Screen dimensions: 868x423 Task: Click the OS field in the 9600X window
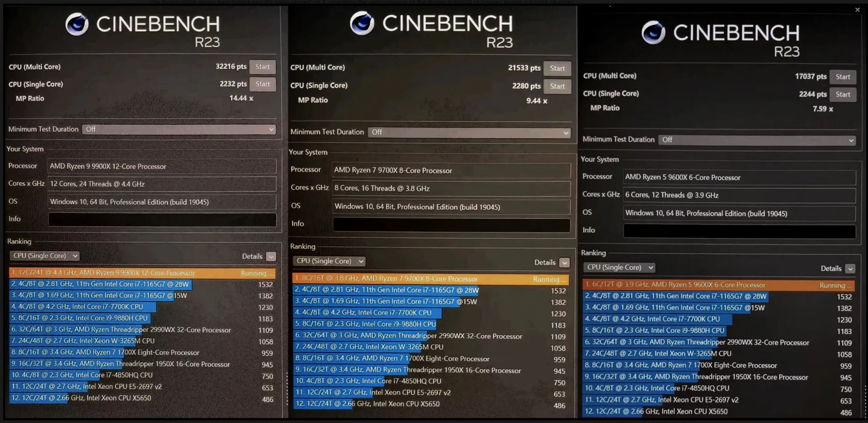(x=740, y=213)
